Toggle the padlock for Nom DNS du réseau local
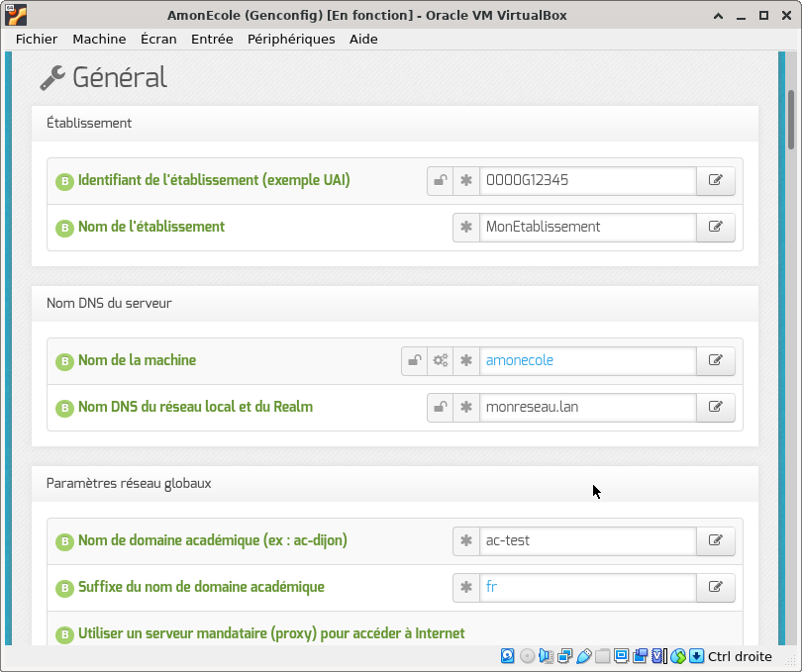 [441, 407]
